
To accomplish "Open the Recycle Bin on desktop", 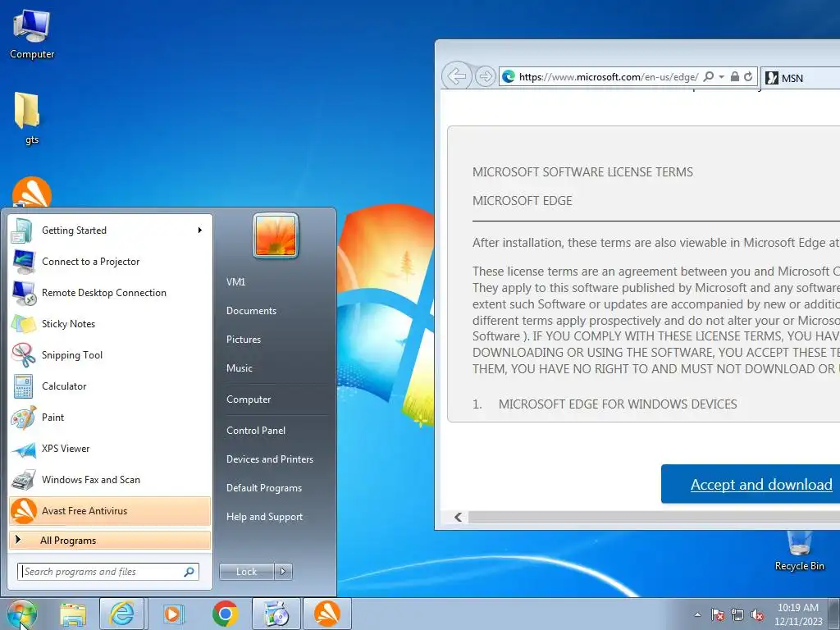I will click(x=799, y=552).
